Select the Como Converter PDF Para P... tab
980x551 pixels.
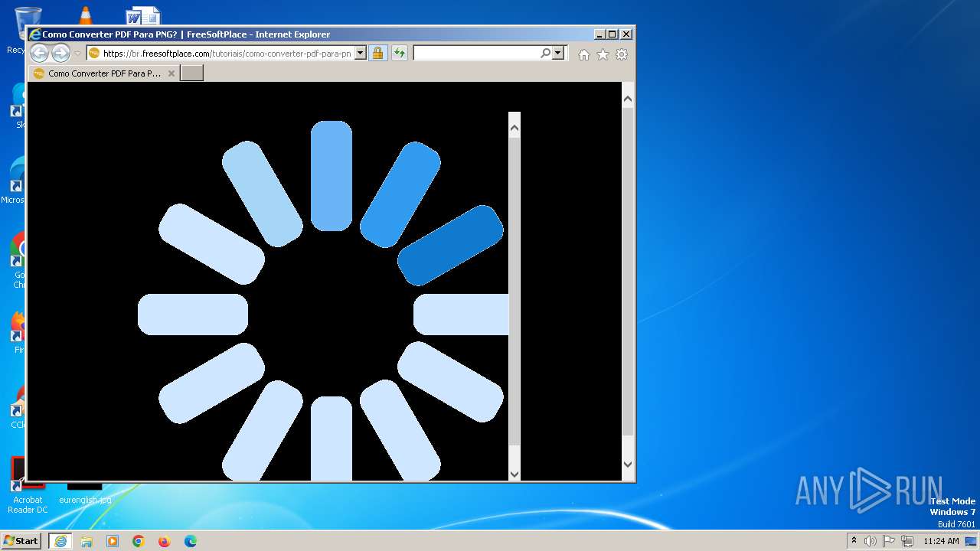click(103, 73)
